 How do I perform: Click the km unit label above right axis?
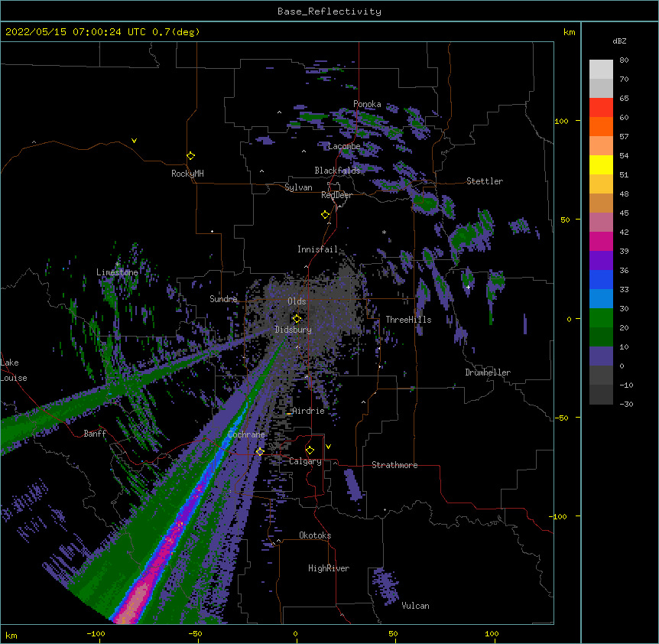coord(569,32)
